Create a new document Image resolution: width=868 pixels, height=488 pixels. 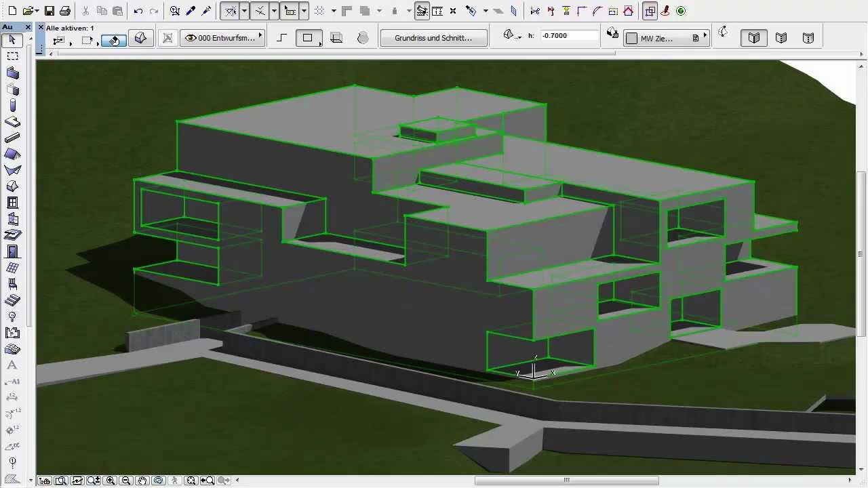tap(12, 11)
